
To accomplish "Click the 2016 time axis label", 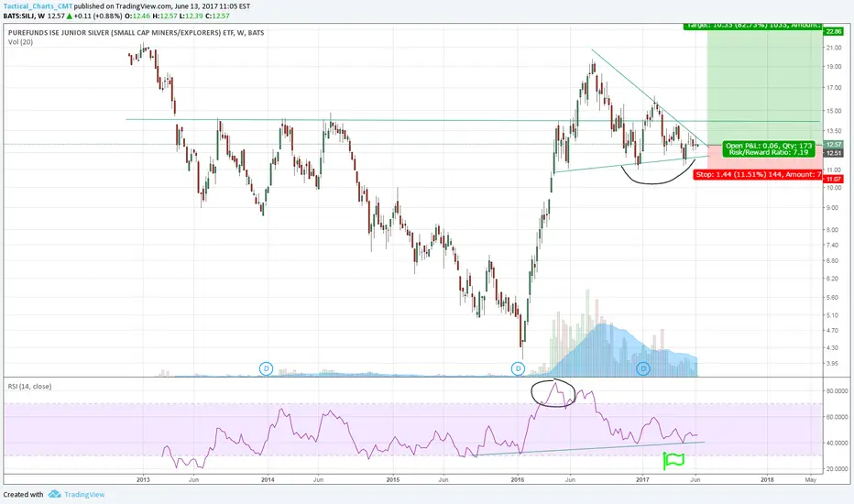I will tap(518, 480).
